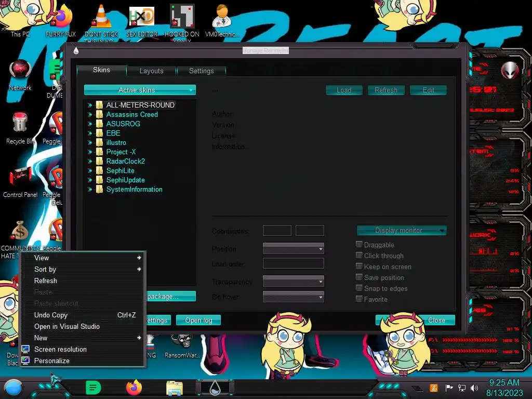The width and height of the screenshot is (532, 399).
Task: Expand the ALL-METERS-ROUND tree node
Action: [x=89, y=105]
